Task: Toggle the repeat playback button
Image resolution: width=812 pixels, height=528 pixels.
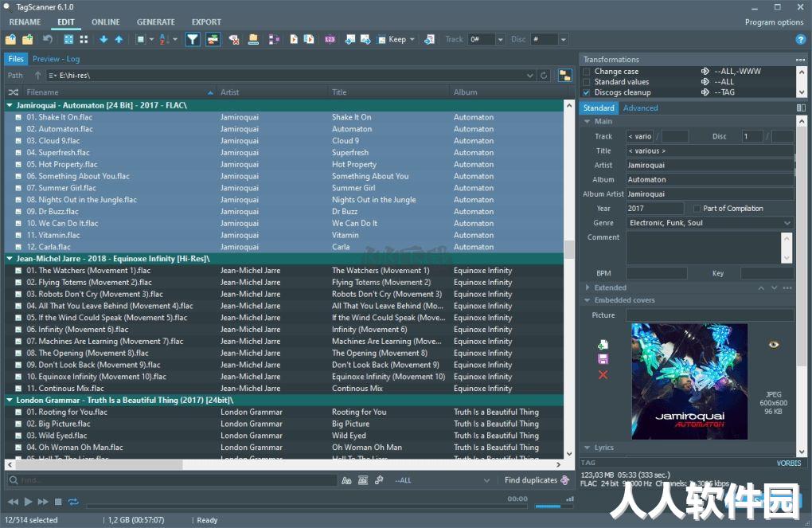Action: coord(73,502)
